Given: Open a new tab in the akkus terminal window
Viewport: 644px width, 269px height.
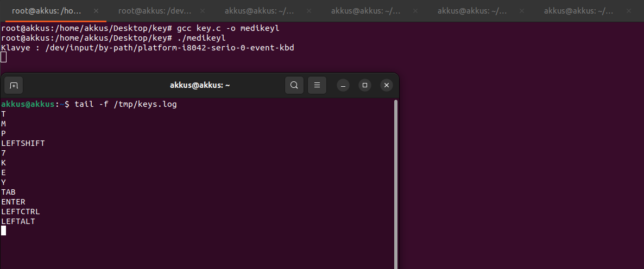Looking at the screenshot, I should tap(14, 85).
